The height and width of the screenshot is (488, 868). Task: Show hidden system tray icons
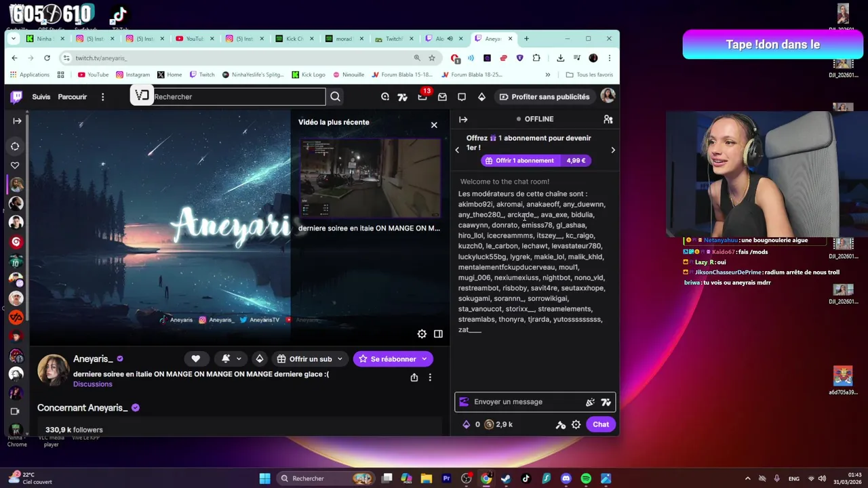(x=747, y=479)
